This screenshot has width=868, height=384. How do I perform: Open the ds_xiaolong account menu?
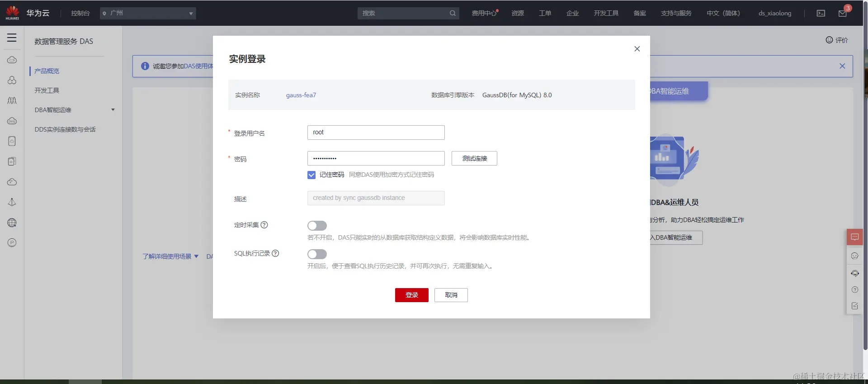(775, 13)
